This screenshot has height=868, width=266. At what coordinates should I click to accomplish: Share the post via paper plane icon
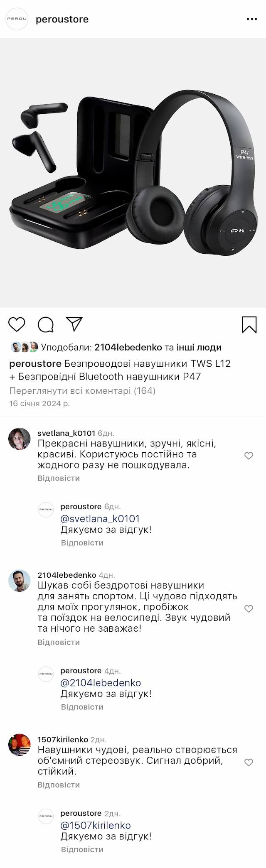point(75,324)
